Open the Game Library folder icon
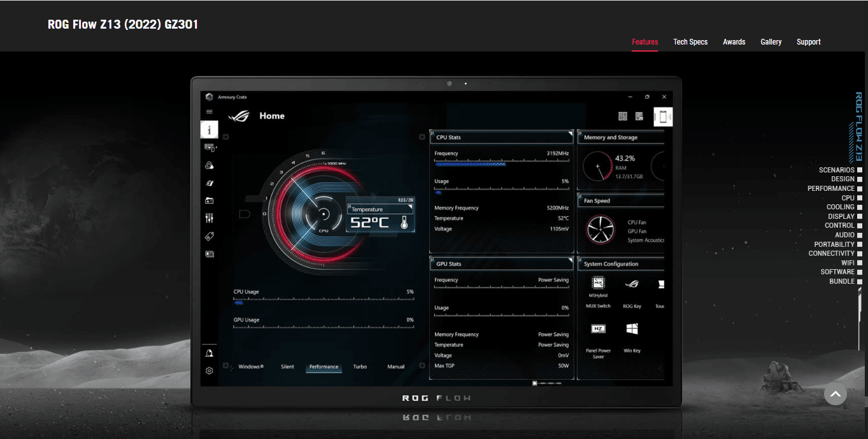 pyautogui.click(x=210, y=200)
